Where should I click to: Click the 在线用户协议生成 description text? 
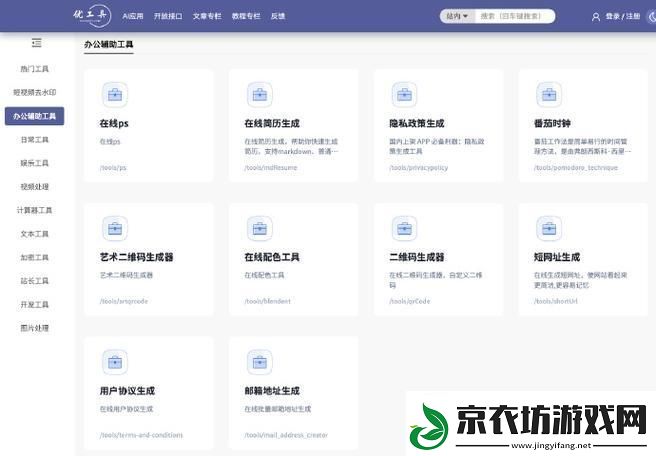(x=126, y=409)
